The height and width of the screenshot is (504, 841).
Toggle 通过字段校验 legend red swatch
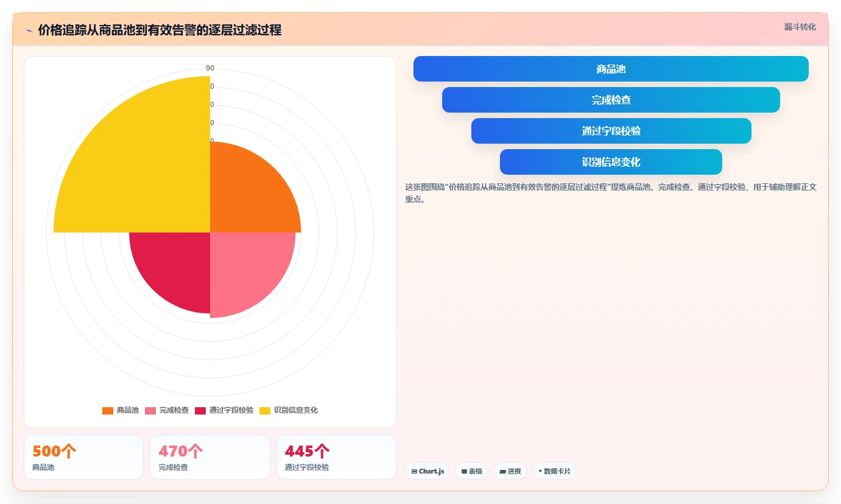coord(200,411)
